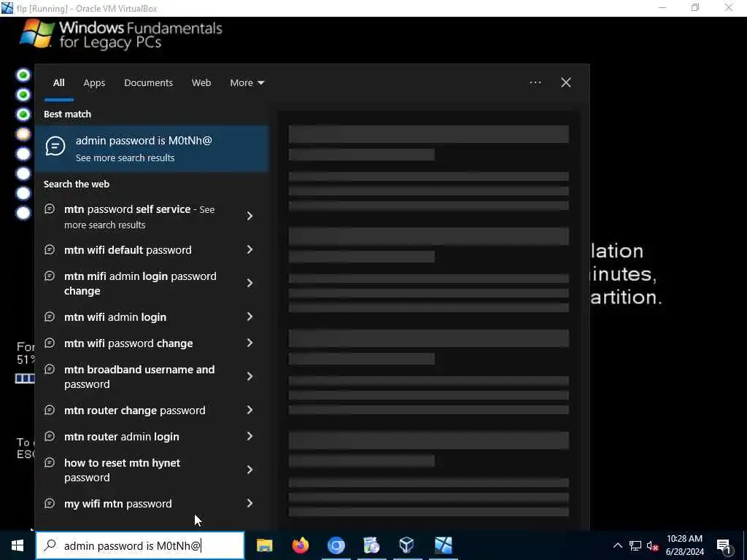The image size is (747, 560).
Task: Select the All search tab
Action: (x=58, y=83)
